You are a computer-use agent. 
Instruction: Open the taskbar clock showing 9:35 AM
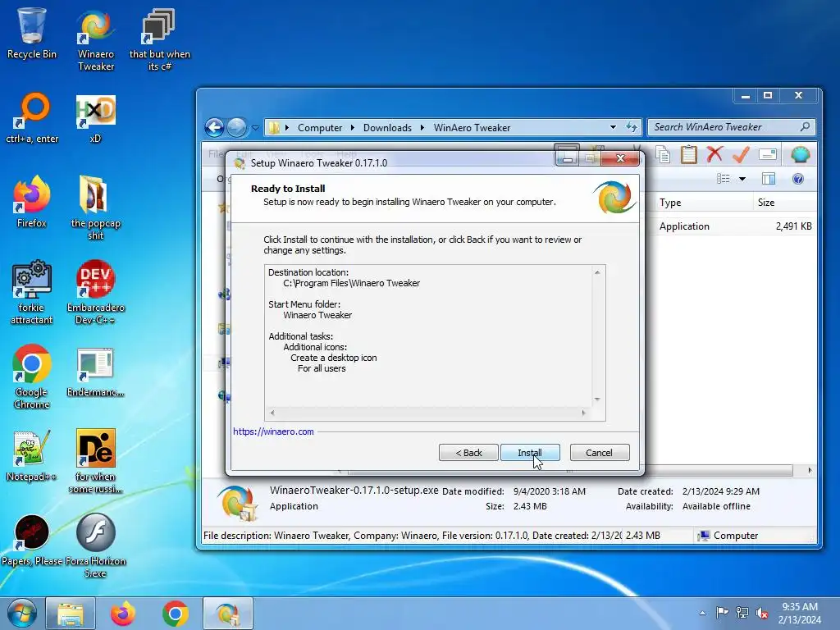799,613
